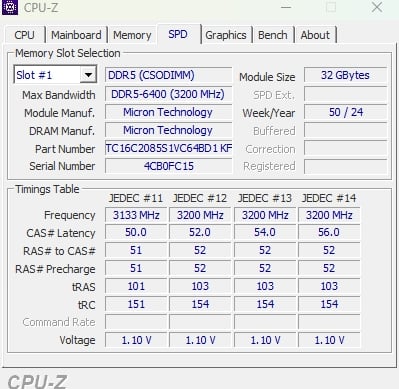Click the CPU-Z app icon in title bar
The height and width of the screenshot is (389, 399).
10,7
